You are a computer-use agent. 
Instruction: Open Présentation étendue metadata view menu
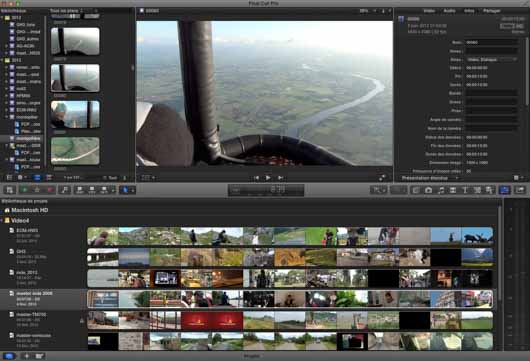coord(430,178)
